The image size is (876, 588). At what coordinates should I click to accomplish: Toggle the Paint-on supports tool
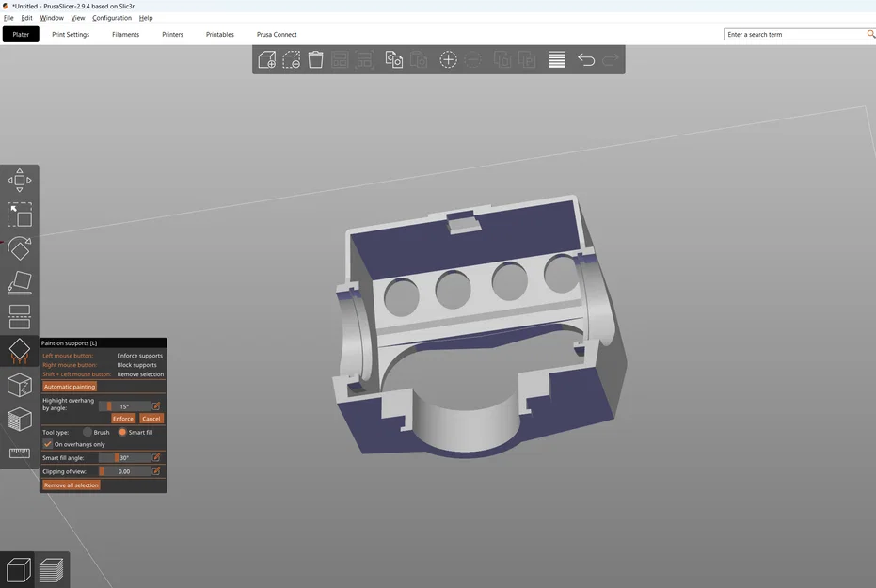pyautogui.click(x=20, y=351)
